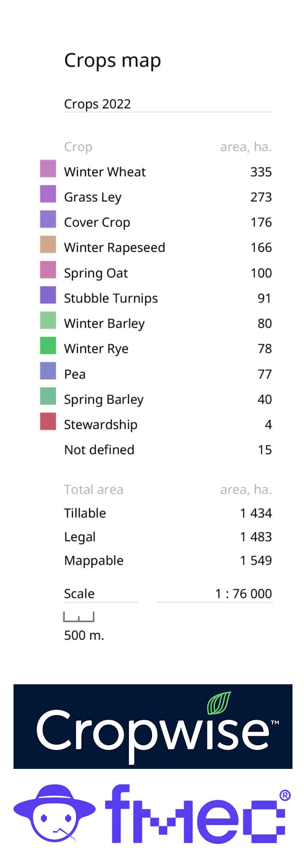Click the Winter Rye green swatch

pyautogui.click(x=48, y=345)
